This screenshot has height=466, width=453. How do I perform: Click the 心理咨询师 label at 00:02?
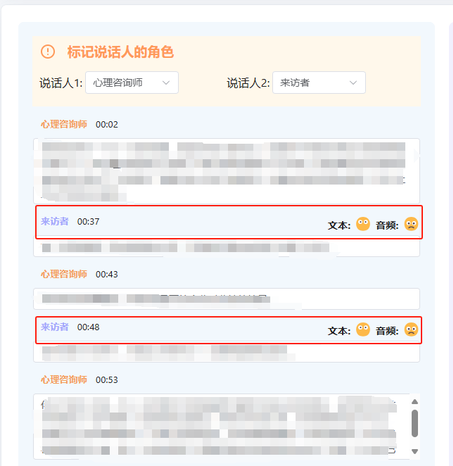coord(64,124)
